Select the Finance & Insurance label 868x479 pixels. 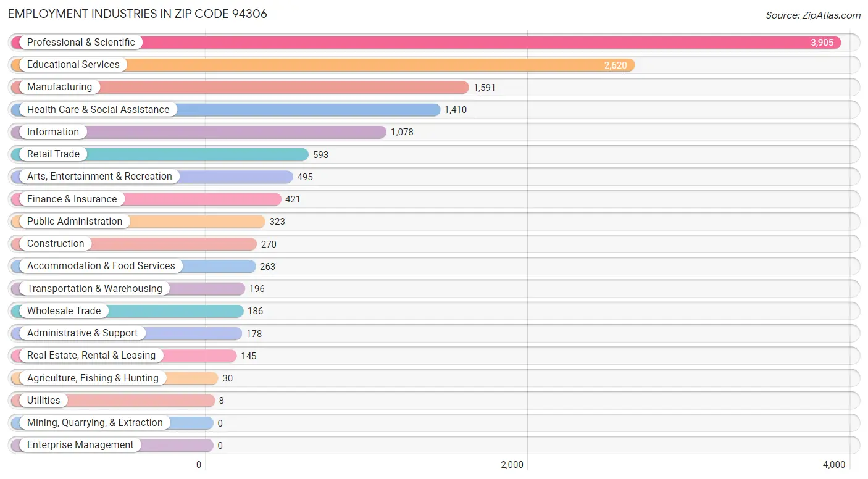[x=72, y=199]
